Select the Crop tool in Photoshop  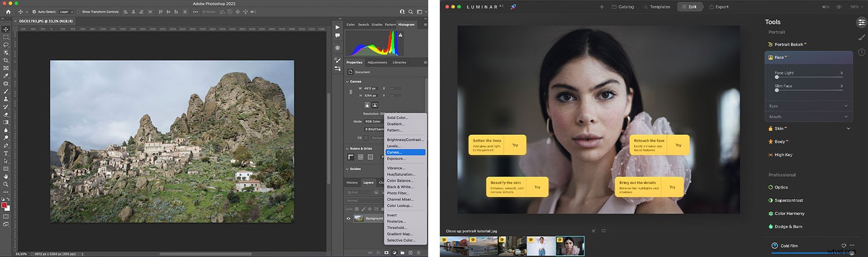pyautogui.click(x=6, y=60)
